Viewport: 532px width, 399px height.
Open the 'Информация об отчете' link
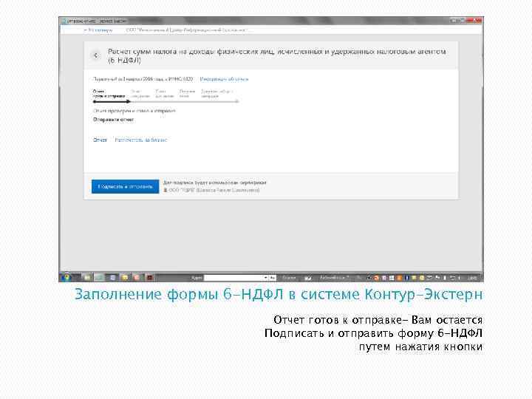224,79
